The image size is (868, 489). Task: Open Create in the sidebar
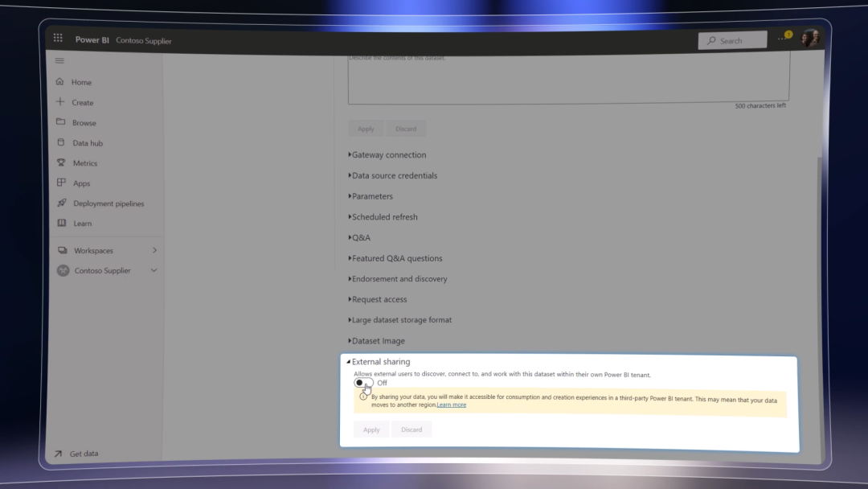click(x=83, y=102)
